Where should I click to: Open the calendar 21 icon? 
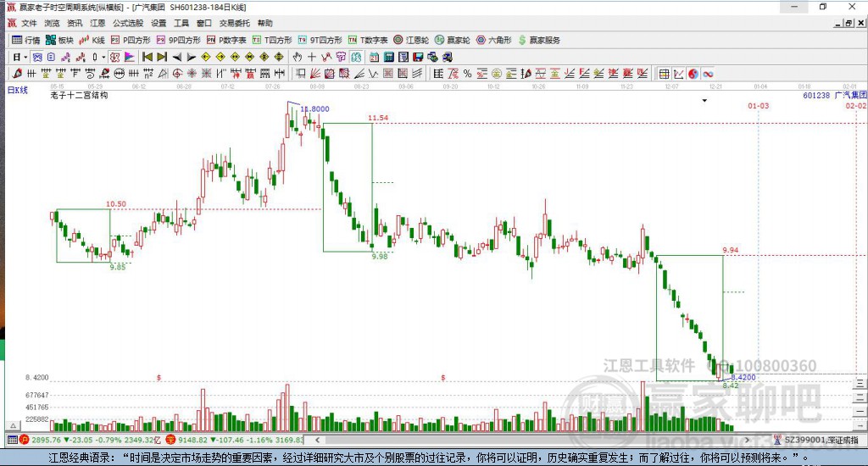pos(374,57)
